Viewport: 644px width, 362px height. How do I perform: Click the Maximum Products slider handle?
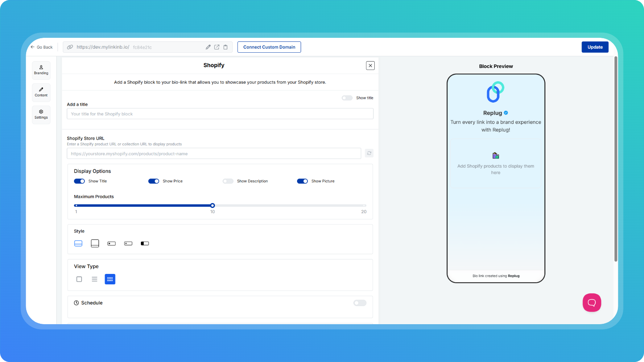click(213, 206)
